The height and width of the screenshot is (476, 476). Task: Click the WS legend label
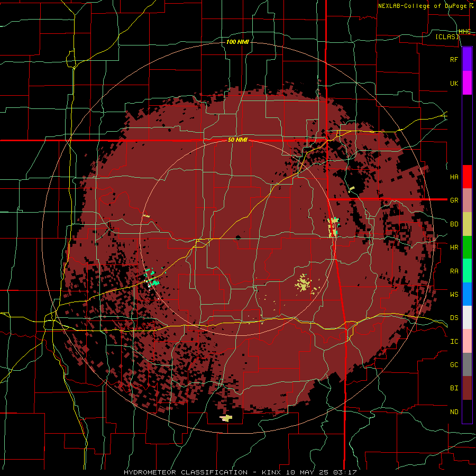pyautogui.click(x=454, y=295)
